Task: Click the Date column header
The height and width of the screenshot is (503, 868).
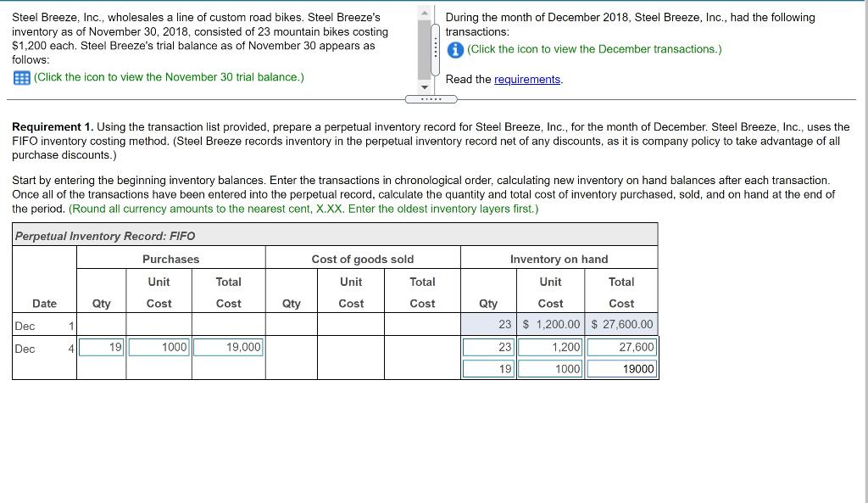Action: coord(44,303)
